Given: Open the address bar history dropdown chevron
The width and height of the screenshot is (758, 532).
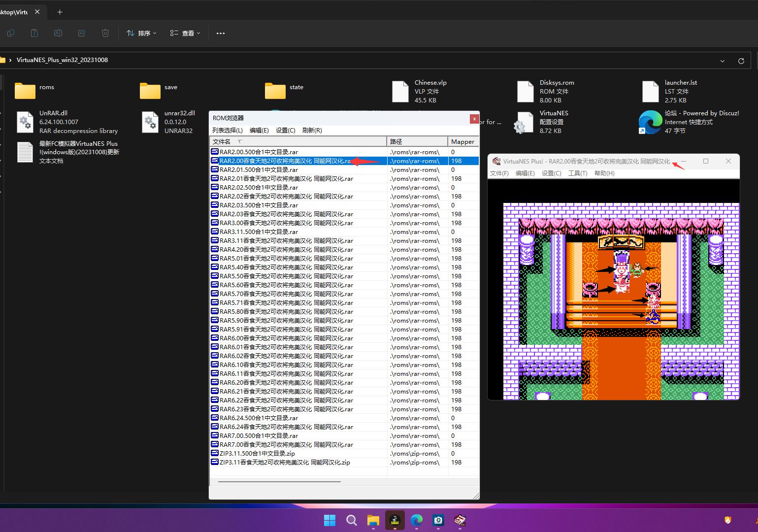Looking at the screenshot, I should 722,61.
